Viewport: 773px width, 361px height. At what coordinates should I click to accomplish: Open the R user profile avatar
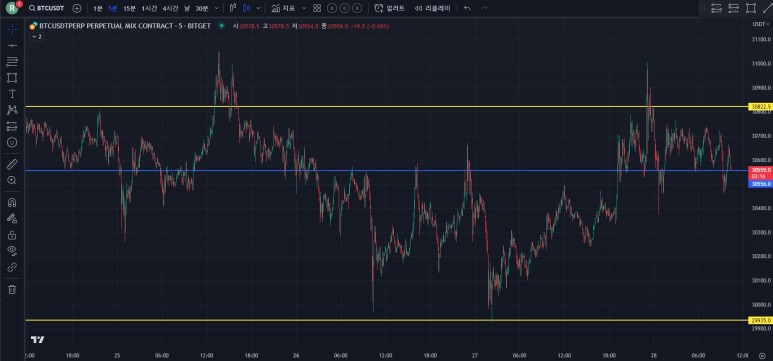point(12,8)
